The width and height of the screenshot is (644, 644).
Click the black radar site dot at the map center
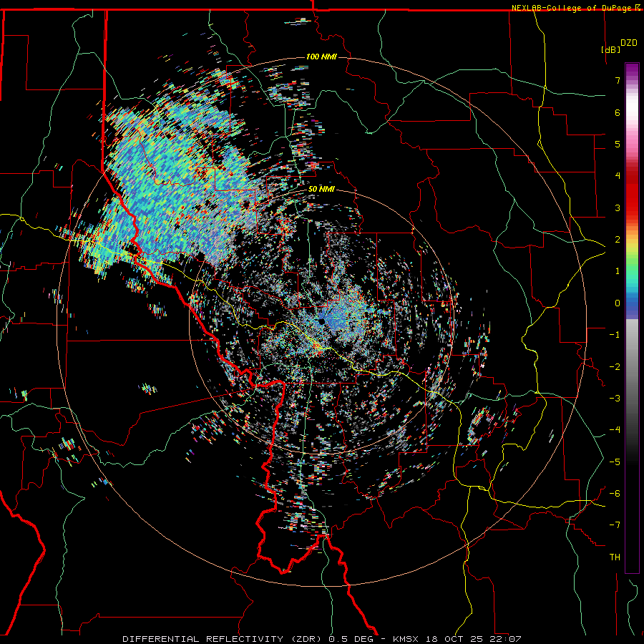click(x=321, y=321)
